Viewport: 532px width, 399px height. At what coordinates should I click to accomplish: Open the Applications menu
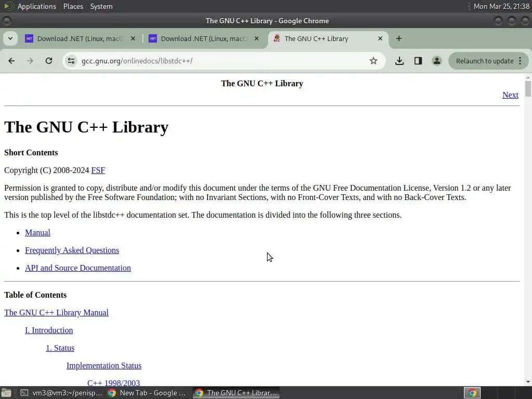[37, 6]
